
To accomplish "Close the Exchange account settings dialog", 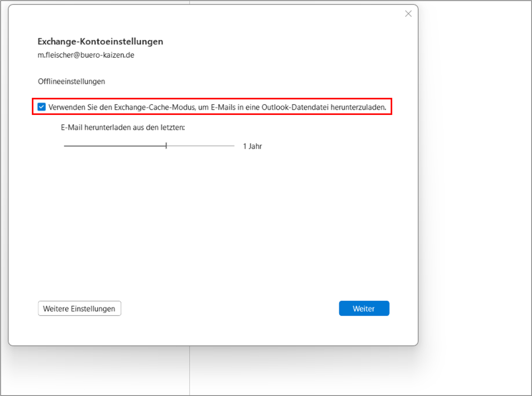I will coord(408,14).
